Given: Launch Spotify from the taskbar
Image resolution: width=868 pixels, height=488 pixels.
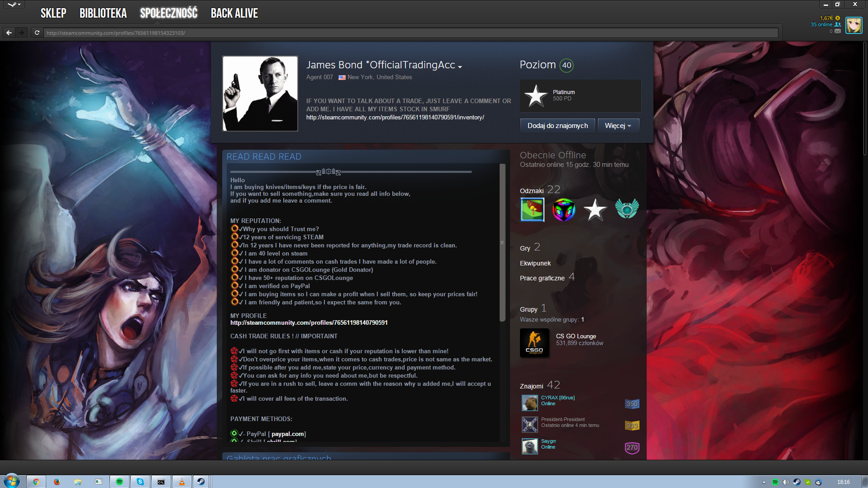Looking at the screenshot, I should click(119, 482).
